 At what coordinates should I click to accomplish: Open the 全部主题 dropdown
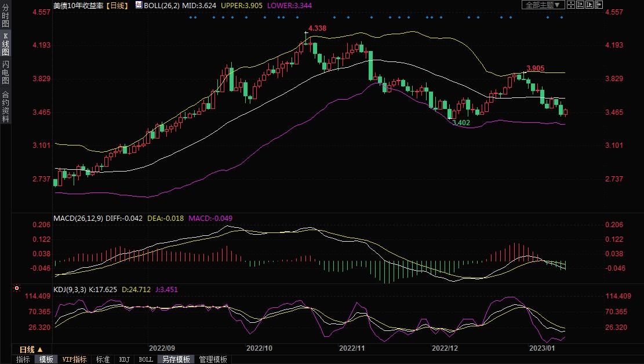[543, 5]
